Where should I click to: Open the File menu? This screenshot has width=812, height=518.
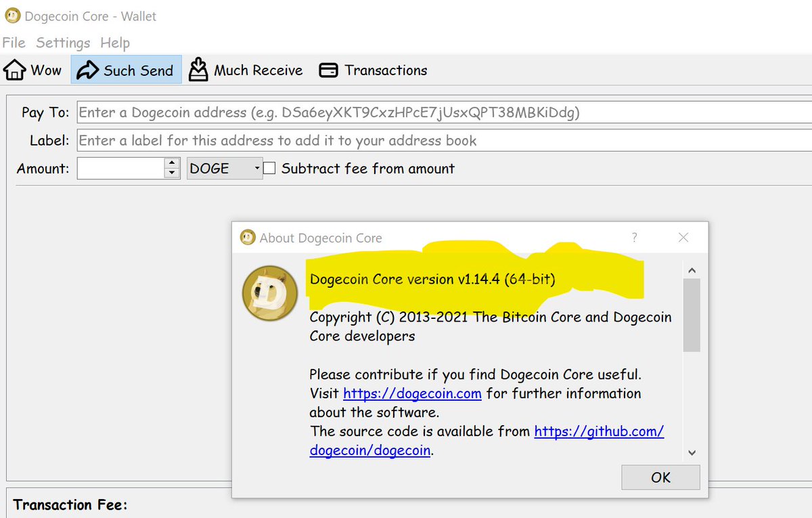tap(14, 43)
